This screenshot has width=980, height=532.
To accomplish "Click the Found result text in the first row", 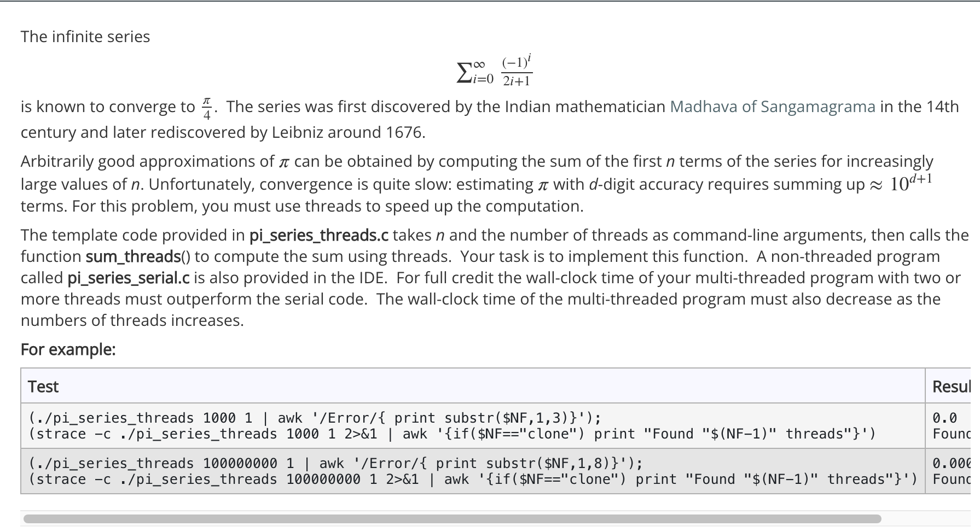I will [x=951, y=434].
